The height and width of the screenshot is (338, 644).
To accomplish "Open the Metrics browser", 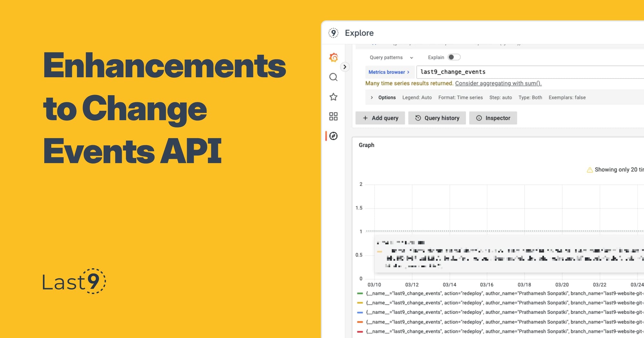I will pos(389,72).
